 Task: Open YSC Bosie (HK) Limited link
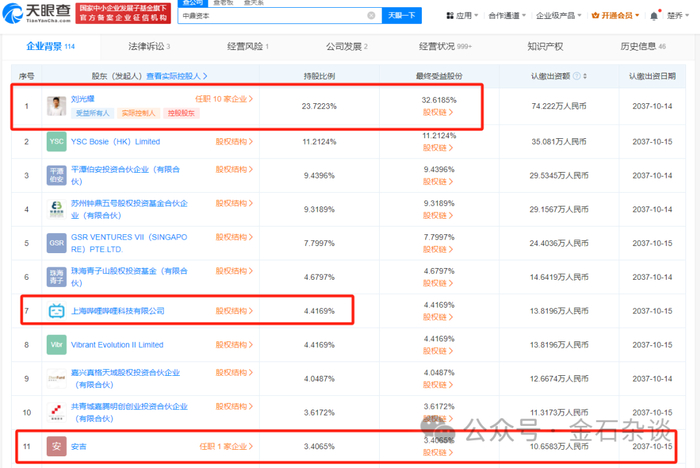(115, 142)
